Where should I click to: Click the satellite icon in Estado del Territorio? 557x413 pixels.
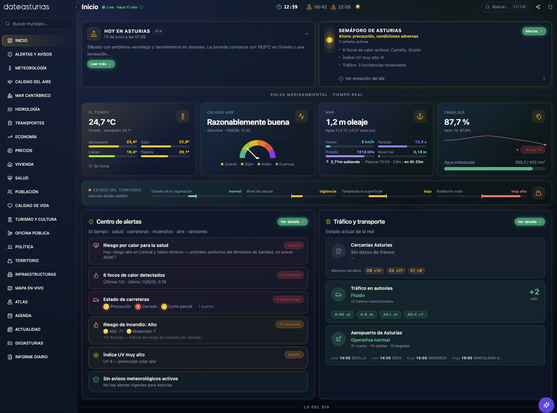tap(539, 193)
